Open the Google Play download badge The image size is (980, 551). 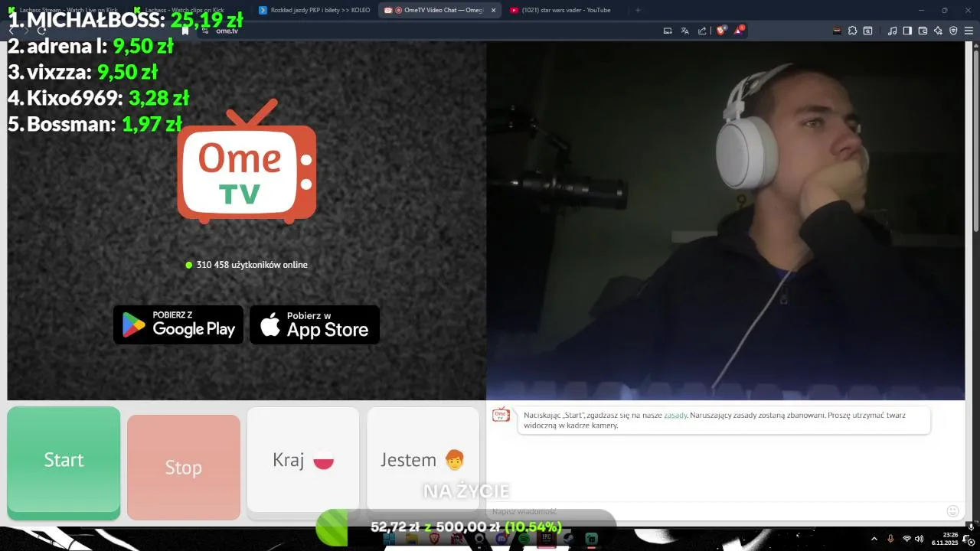(x=178, y=324)
